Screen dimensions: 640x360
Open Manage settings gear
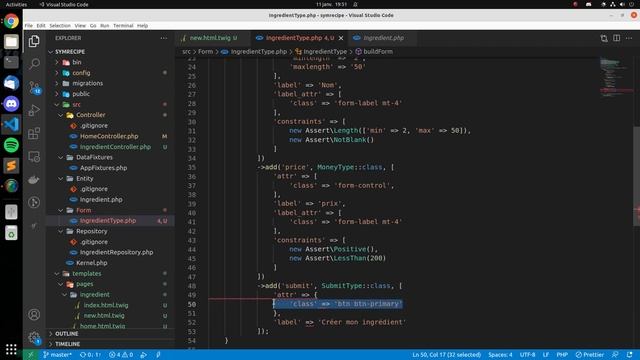[34, 338]
